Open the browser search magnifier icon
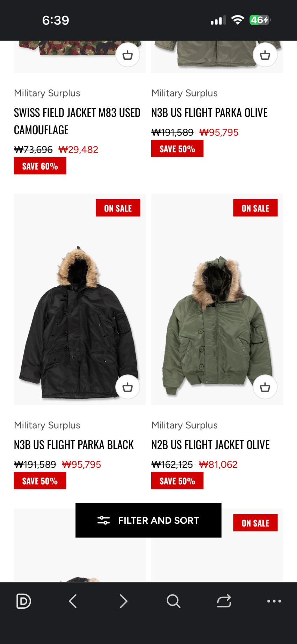The width and height of the screenshot is (297, 644). point(173,601)
